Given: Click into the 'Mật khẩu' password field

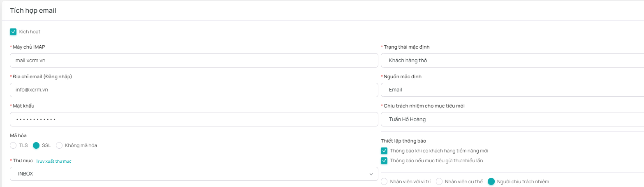Looking at the screenshot, I should [x=193, y=119].
